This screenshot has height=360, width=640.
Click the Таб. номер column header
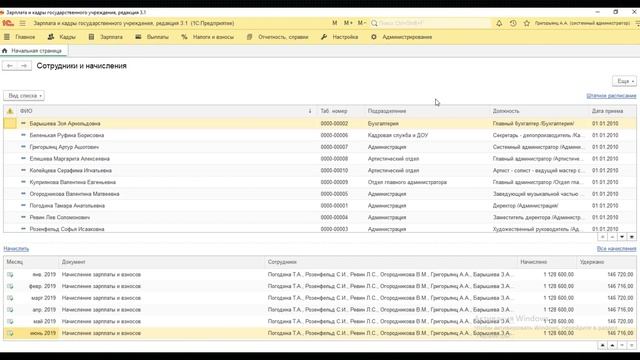click(x=341, y=111)
